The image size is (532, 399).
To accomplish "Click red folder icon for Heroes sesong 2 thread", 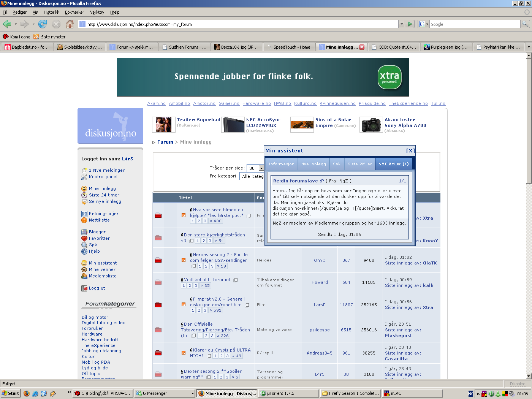I will [158, 260].
